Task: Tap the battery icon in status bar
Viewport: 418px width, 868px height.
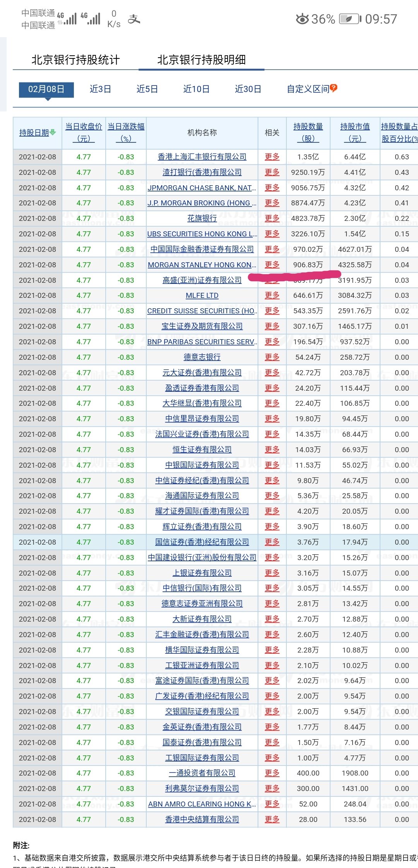Action: click(350, 19)
